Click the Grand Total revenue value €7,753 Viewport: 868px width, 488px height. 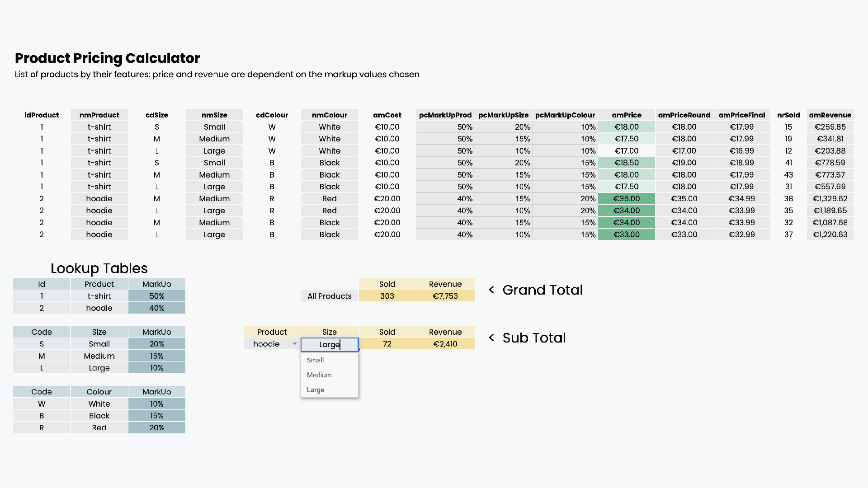point(445,296)
